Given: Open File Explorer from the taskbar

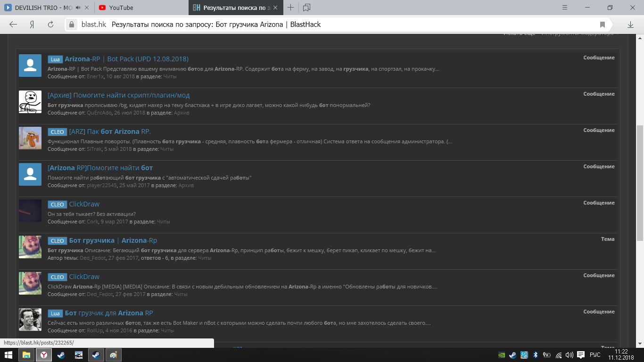Looking at the screenshot, I should pos(26,355).
